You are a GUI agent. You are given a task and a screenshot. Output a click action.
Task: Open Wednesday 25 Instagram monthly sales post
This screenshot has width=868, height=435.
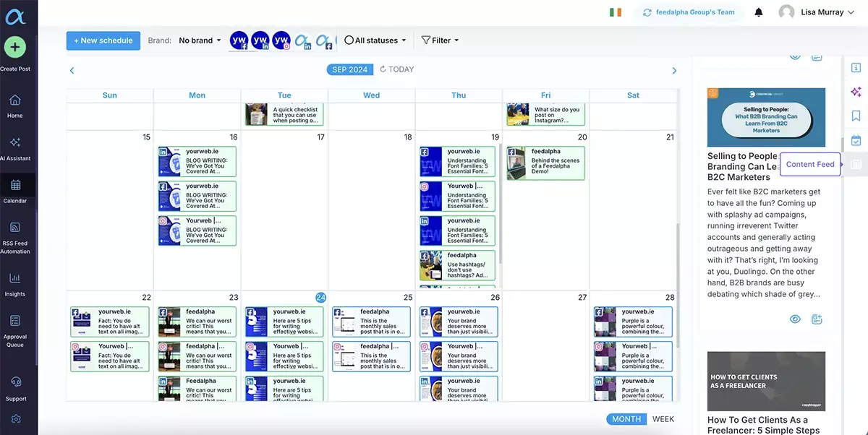[x=371, y=356]
